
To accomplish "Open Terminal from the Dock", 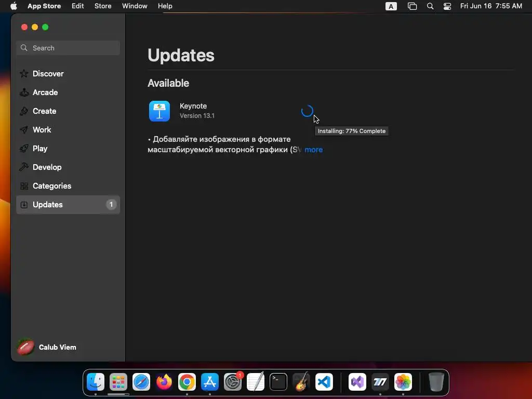I will (x=278, y=382).
